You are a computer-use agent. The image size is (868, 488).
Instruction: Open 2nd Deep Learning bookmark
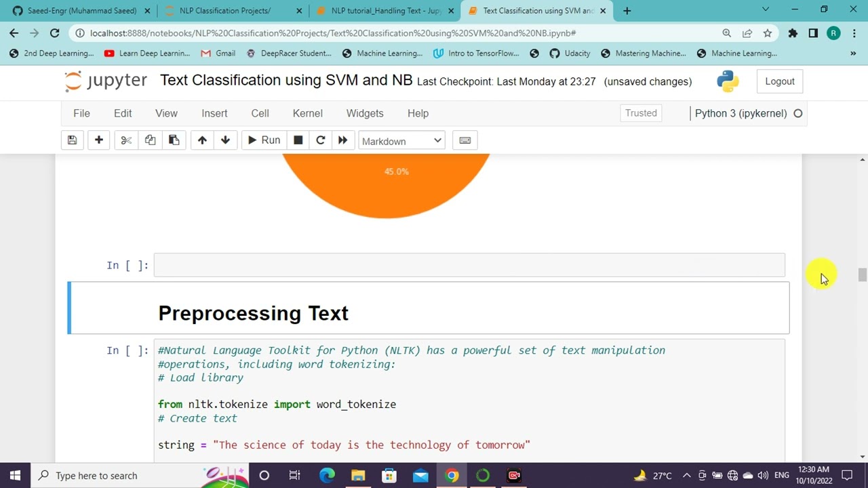click(x=52, y=53)
